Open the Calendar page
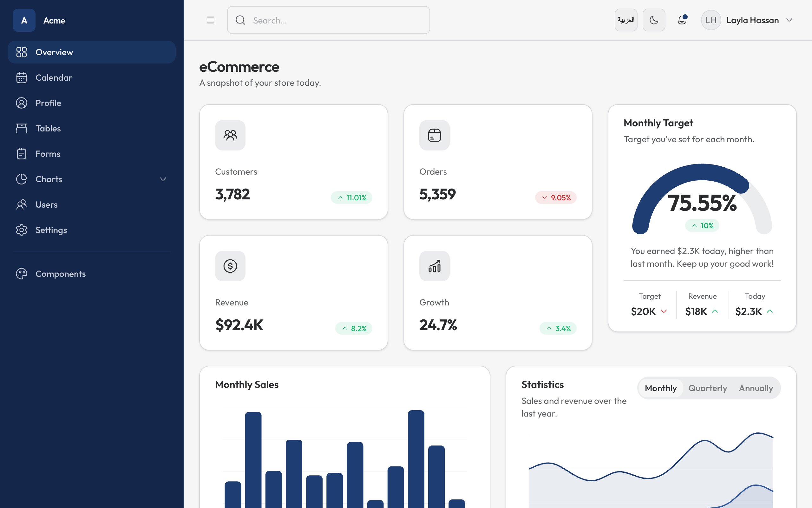The width and height of the screenshot is (812, 508). pyautogui.click(x=92, y=77)
